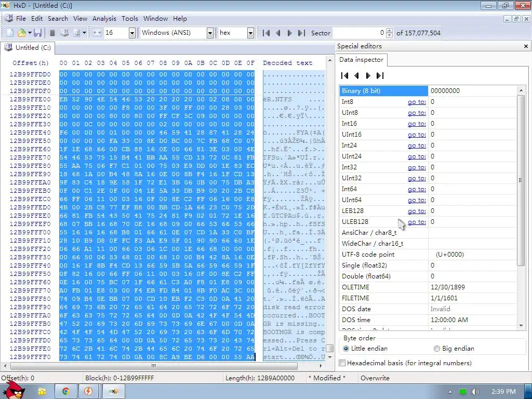Jump to first byte in Data inspector
Image resolution: width=532 pixels, height=399 pixels.
click(x=345, y=76)
